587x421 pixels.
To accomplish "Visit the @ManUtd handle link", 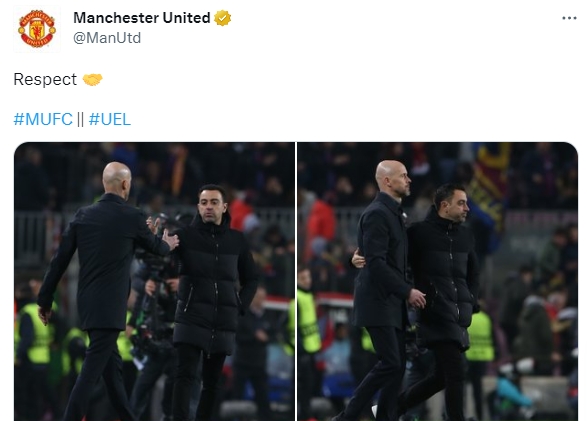I will click(107, 38).
